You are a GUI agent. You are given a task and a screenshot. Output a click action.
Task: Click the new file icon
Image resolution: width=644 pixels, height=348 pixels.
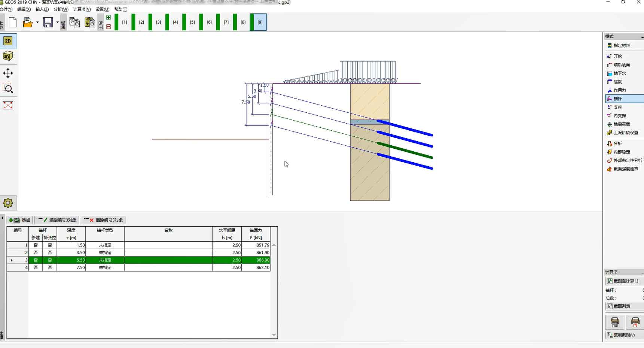click(x=13, y=22)
